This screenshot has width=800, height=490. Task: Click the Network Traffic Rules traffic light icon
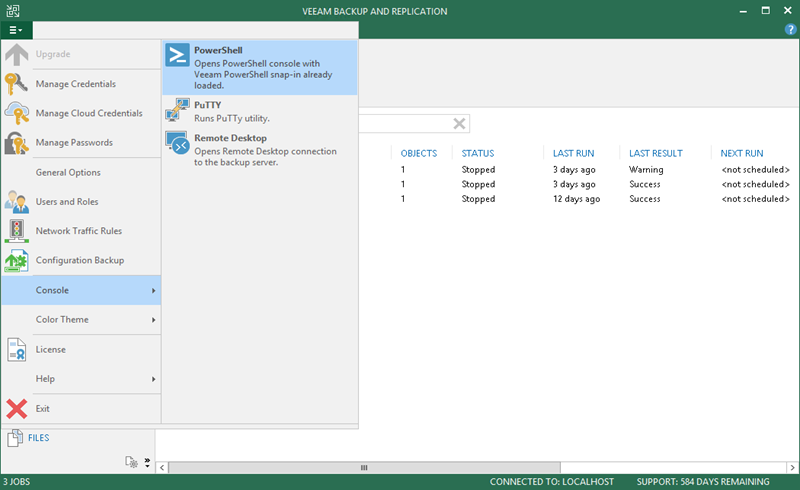click(17, 231)
